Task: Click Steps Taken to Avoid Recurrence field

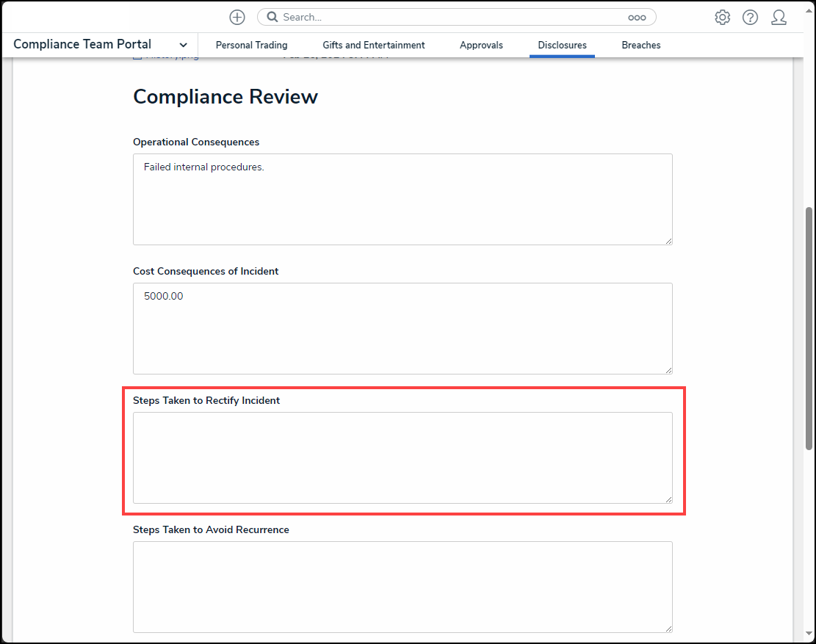Action: pos(402,587)
